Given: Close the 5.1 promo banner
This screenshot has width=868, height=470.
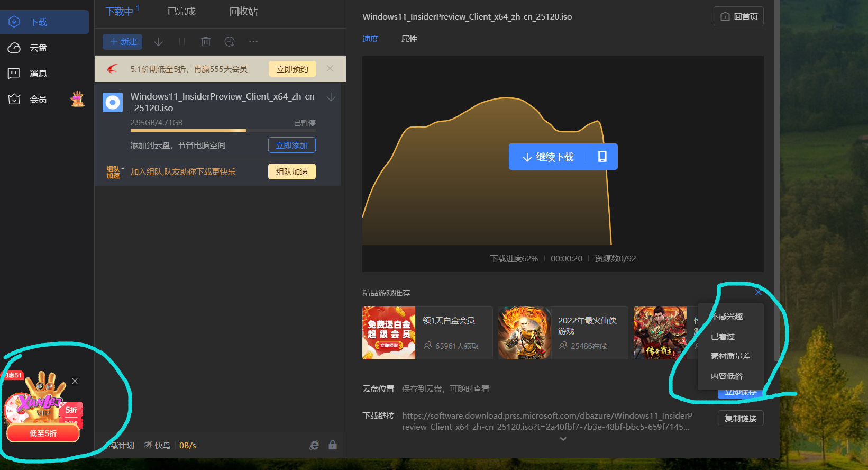Looking at the screenshot, I should (x=330, y=68).
